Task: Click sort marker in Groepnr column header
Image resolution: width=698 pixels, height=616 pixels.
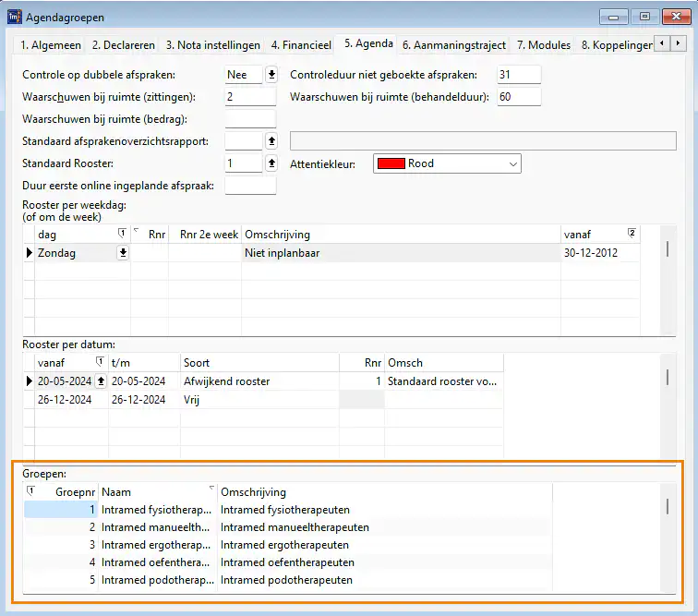Action: point(30,492)
